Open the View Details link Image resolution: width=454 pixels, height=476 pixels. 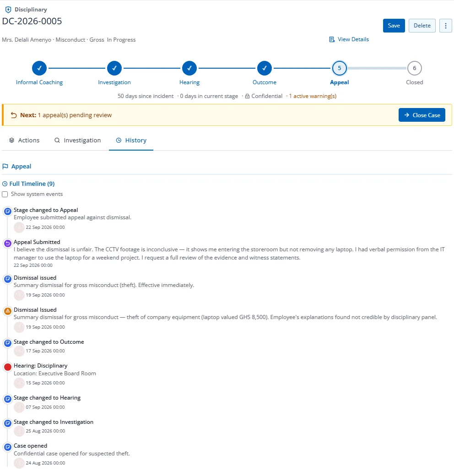pyautogui.click(x=353, y=39)
